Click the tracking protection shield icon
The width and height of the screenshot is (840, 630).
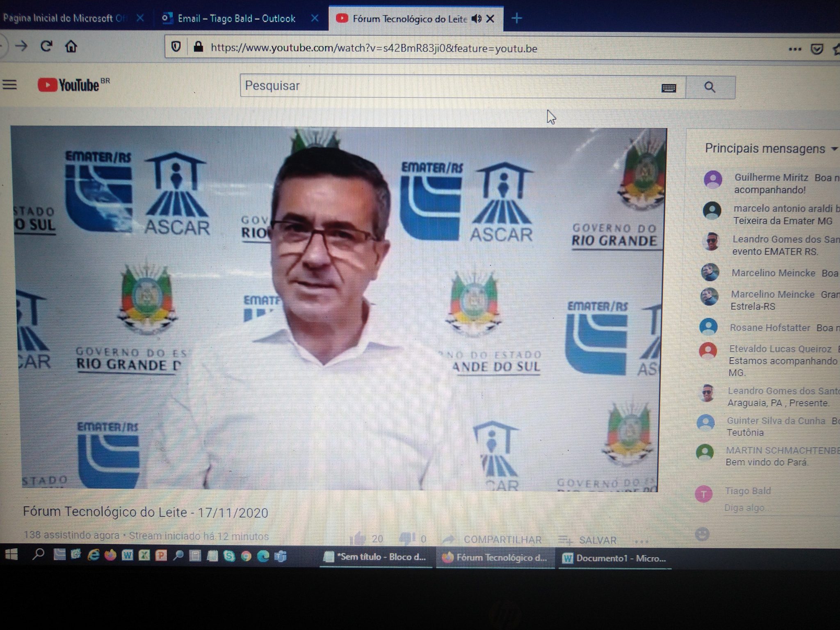point(176,47)
